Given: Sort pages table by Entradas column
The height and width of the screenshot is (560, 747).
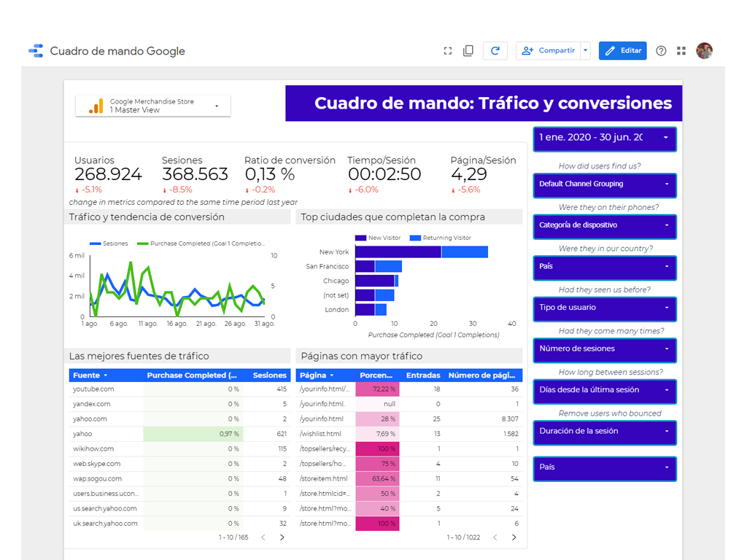Looking at the screenshot, I should click(x=423, y=376).
